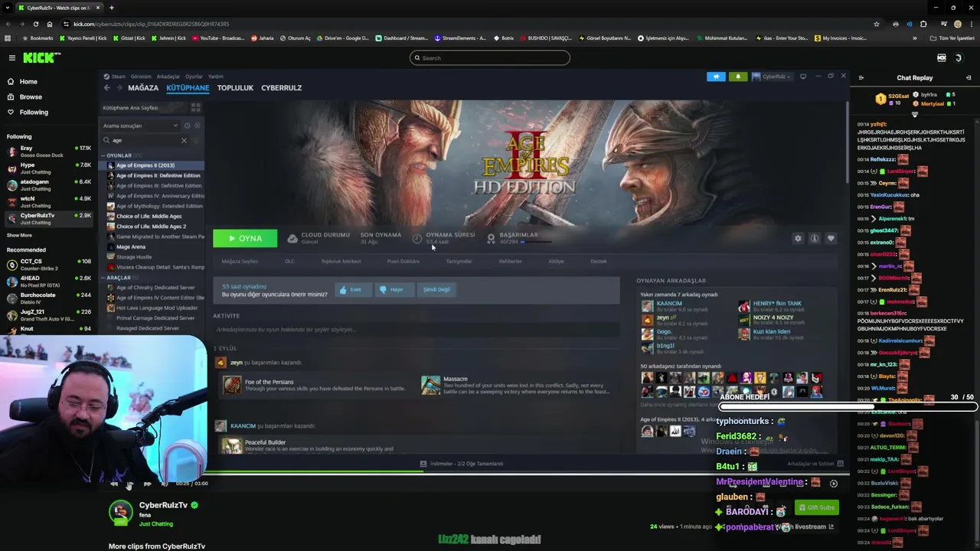Switch to the KÜTÜPHANE tab
This screenshot has height=551, width=980.
pyautogui.click(x=188, y=88)
